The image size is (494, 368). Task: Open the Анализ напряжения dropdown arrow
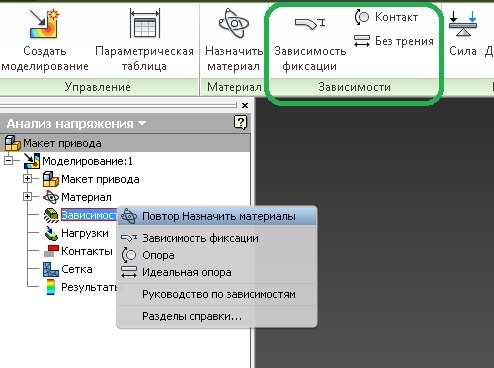[142, 123]
